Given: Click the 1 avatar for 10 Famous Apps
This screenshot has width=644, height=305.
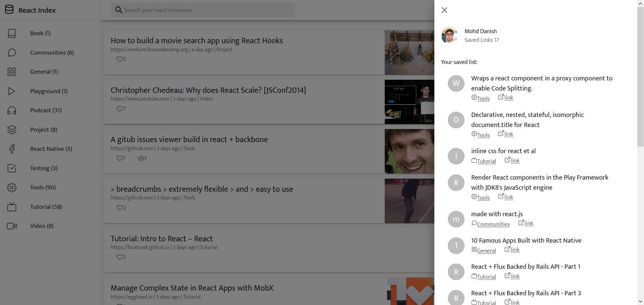Looking at the screenshot, I should (456, 245).
